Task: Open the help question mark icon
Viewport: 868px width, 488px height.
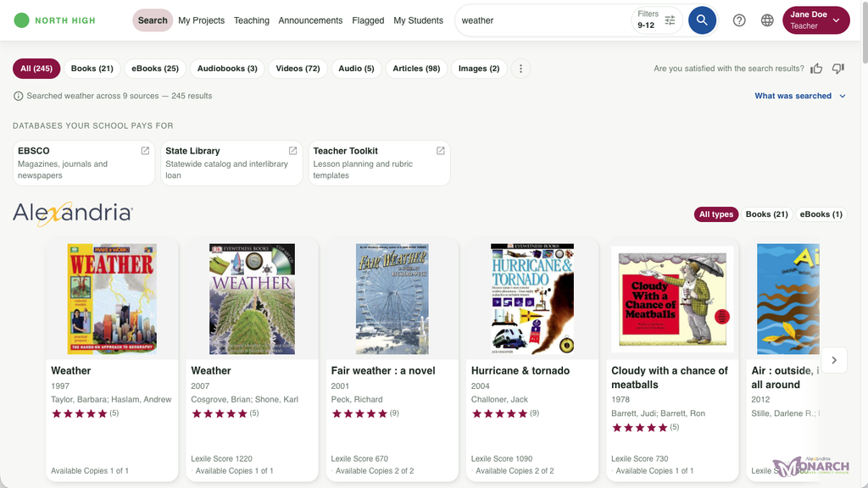Action: click(739, 20)
